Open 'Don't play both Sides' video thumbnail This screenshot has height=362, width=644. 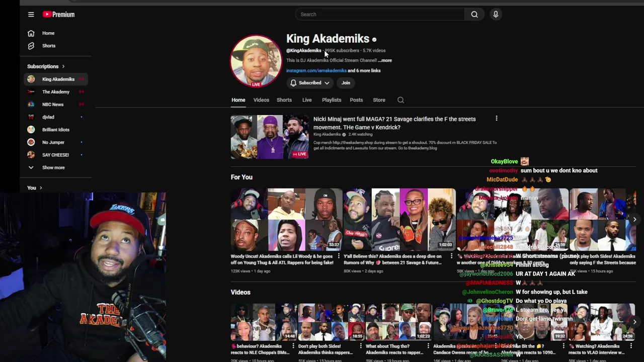click(x=331, y=322)
